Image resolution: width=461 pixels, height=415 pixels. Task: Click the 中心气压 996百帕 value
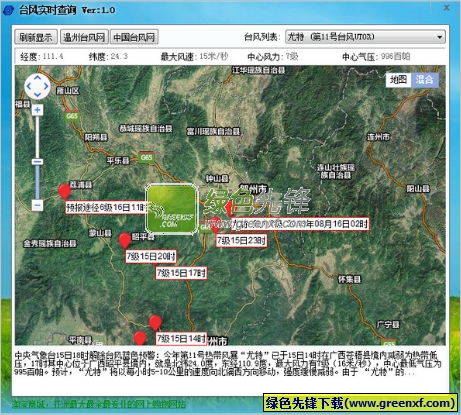pos(396,56)
